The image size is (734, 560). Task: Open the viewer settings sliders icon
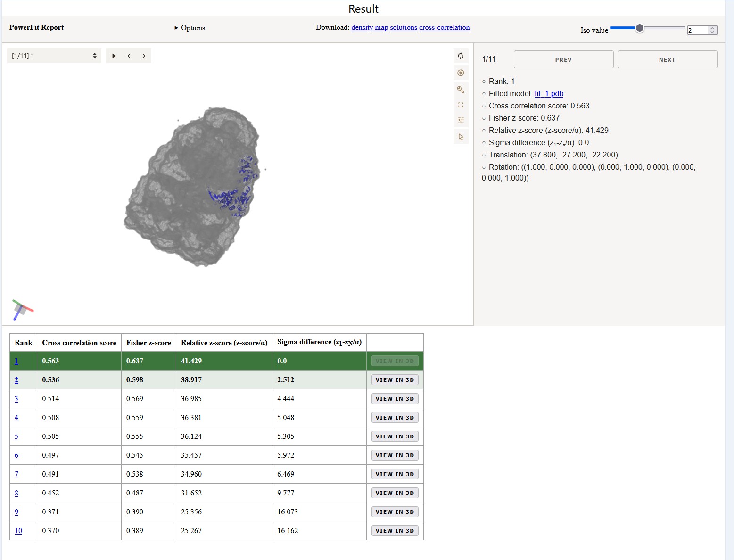(461, 120)
